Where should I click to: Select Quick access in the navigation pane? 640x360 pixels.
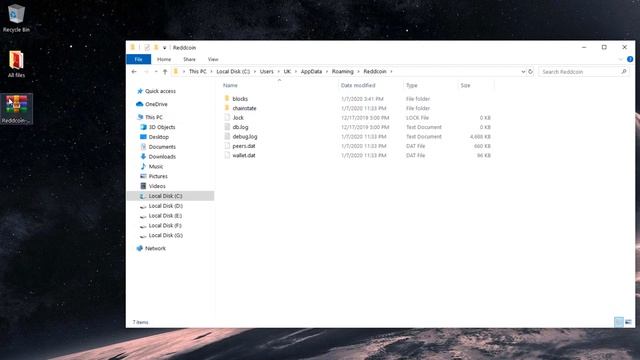(x=160, y=91)
